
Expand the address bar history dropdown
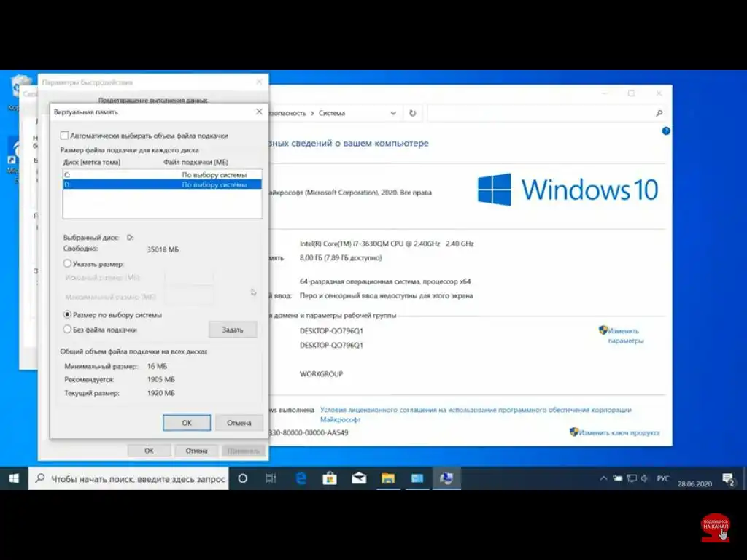[393, 113]
